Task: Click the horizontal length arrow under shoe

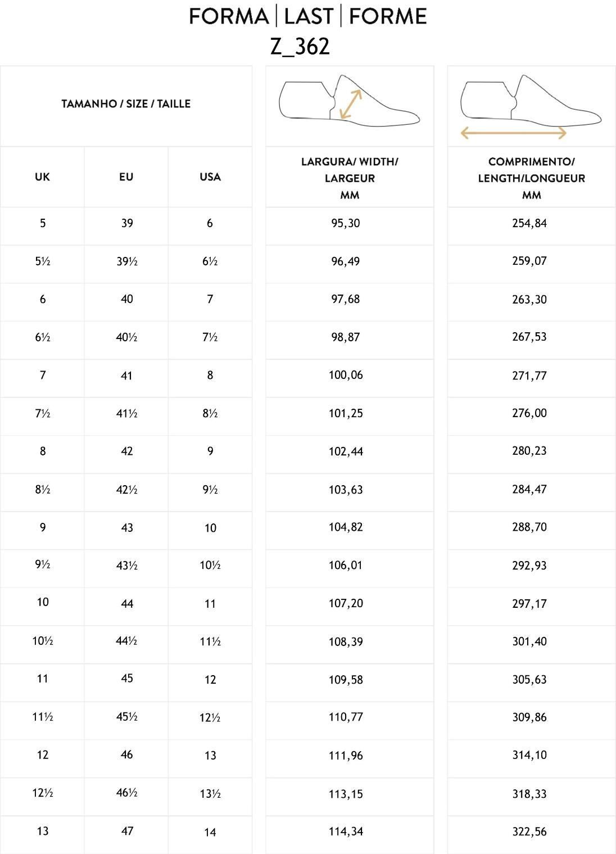Action: (513, 133)
